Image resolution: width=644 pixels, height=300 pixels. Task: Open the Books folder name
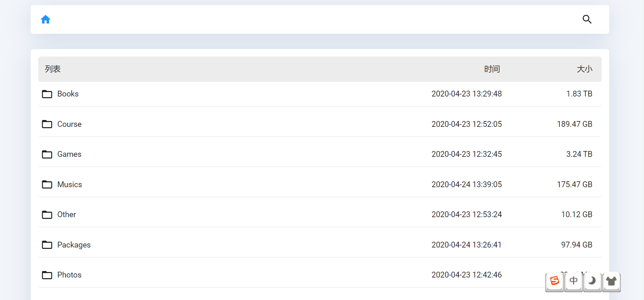point(68,94)
